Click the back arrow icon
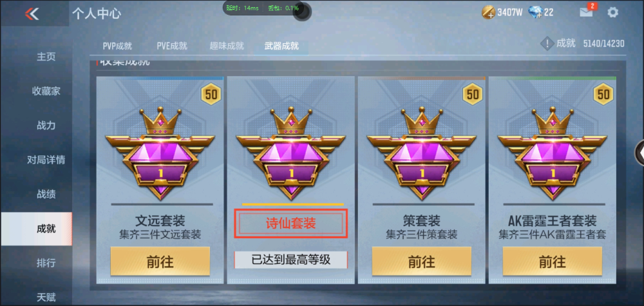The image size is (644, 306). tap(32, 14)
